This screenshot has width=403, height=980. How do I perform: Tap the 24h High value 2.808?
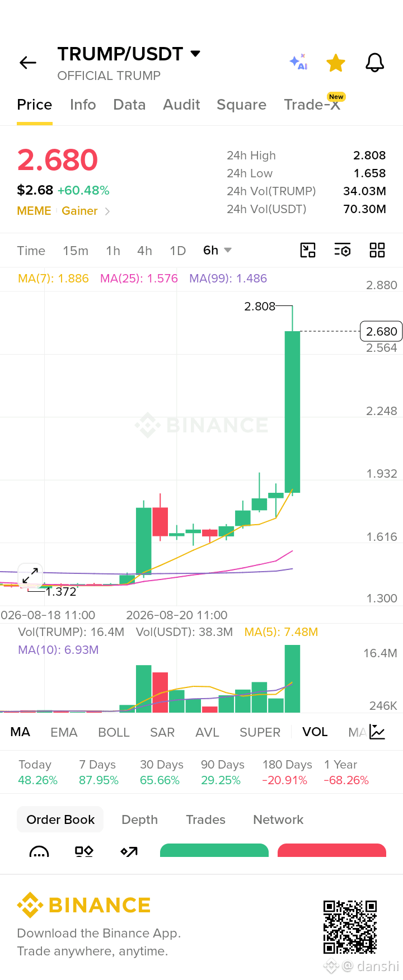(x=369, y=156)
